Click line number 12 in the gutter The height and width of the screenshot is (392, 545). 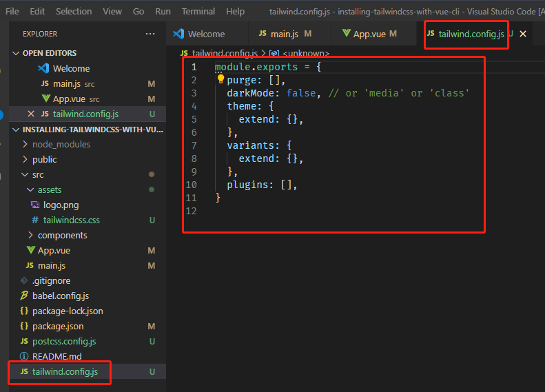tap(191, 211)
